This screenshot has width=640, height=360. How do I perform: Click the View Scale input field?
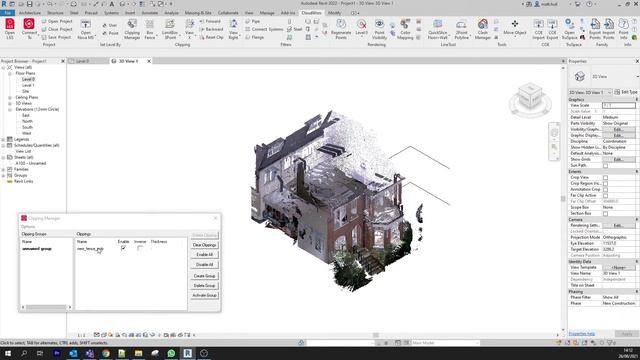619,105
